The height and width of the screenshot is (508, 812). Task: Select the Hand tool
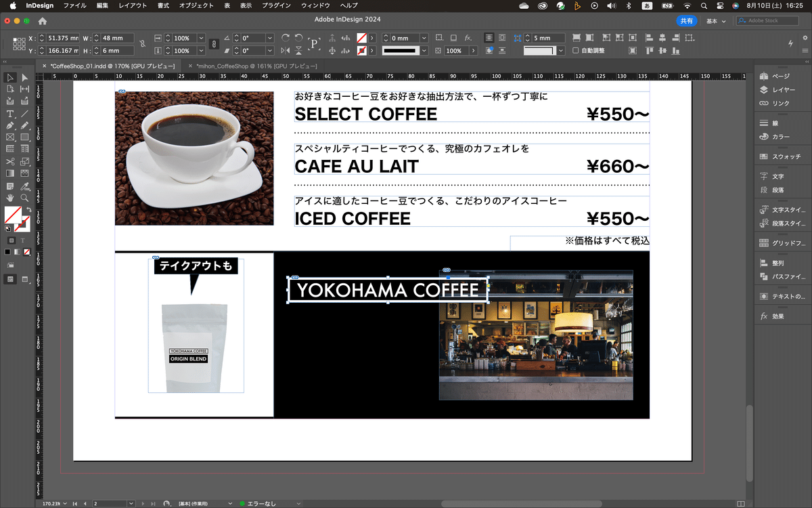click(x=10, y=198)
